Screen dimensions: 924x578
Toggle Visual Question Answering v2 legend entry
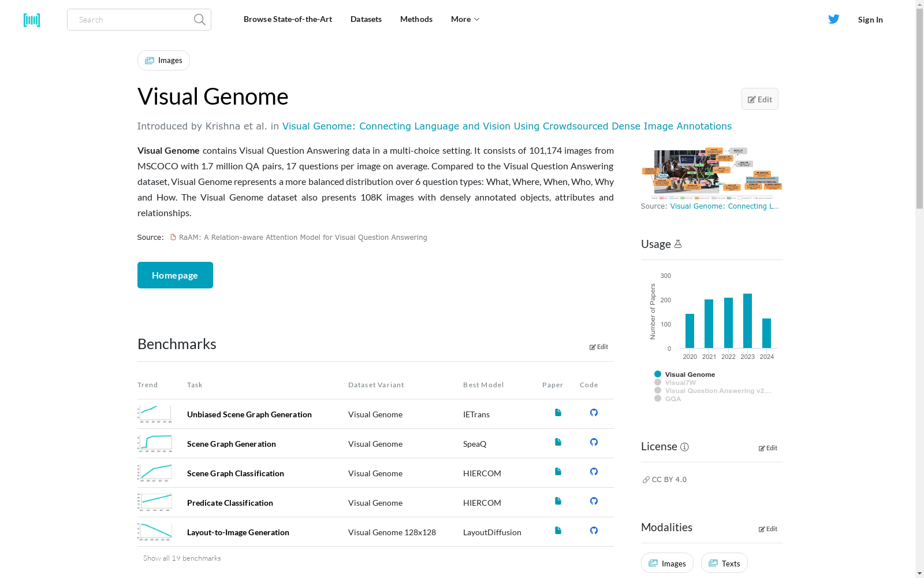(x=713, y=391)
